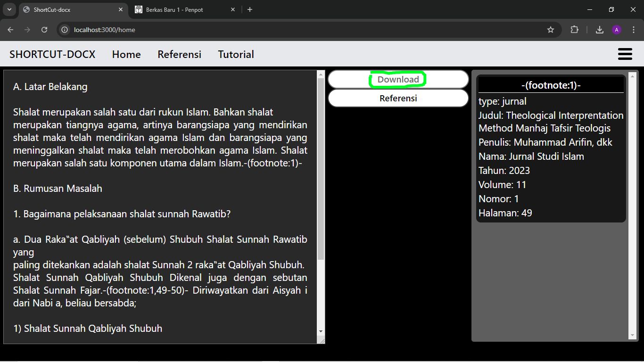This screenshot has width=644, height=362.
Task: Expand the tab search dropdown arrow
Action: point(9,9)
